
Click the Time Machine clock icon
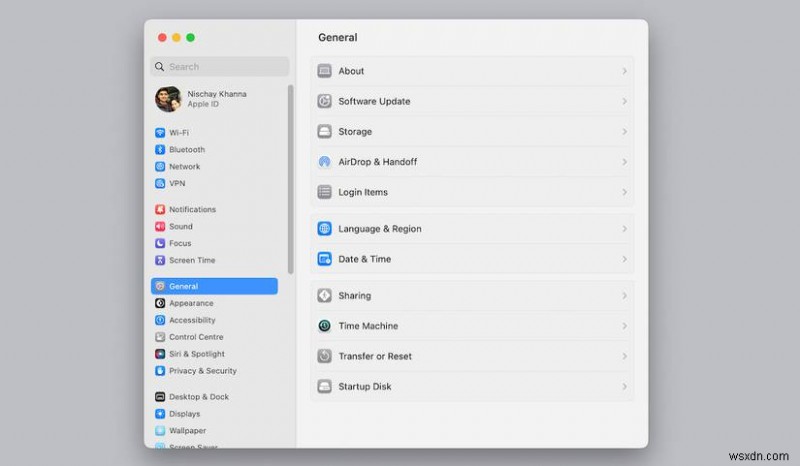(324, 326)
